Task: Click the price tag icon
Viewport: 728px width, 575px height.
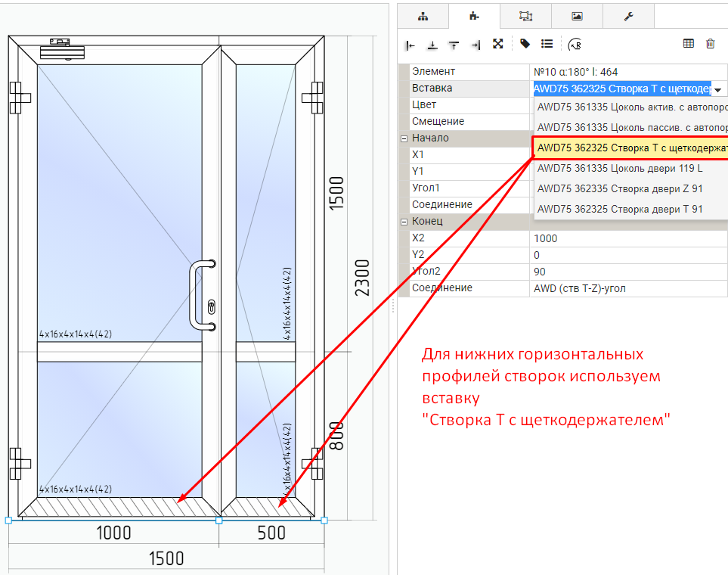Action: pyautogui.click(x=525, y=44)
